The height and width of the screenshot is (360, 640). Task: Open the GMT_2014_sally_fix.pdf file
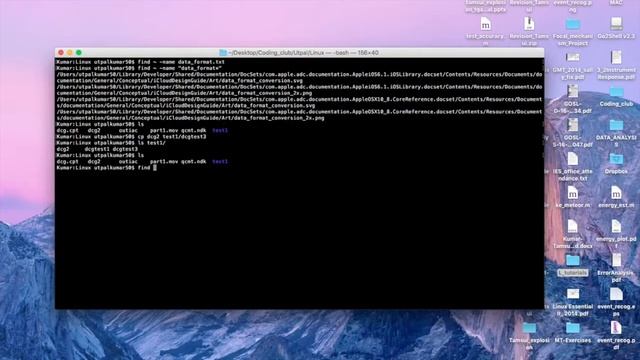click(x=573, y=58)
